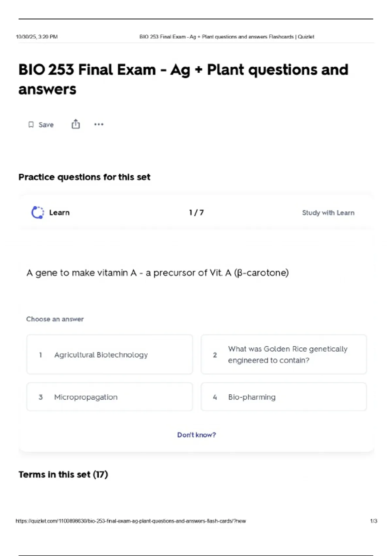Click the "Choose an answer" label
The width and height of the screenshot is (392, 556).
[55, 319]
